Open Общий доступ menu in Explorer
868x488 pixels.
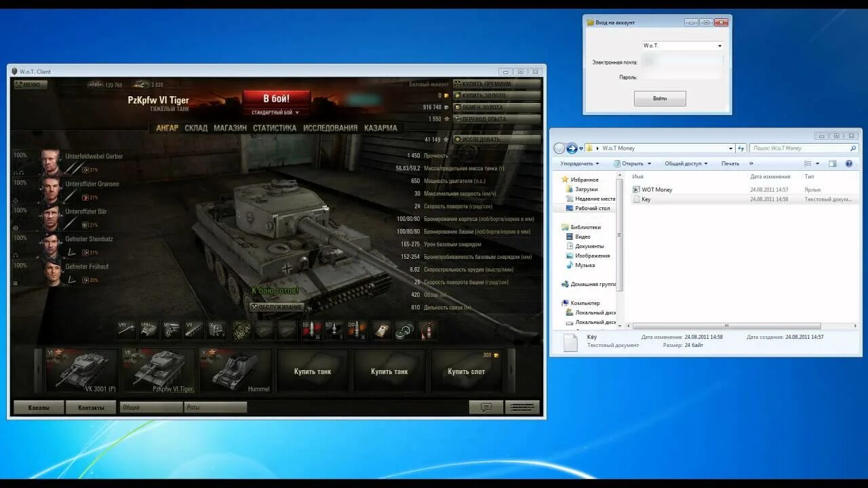686,163
